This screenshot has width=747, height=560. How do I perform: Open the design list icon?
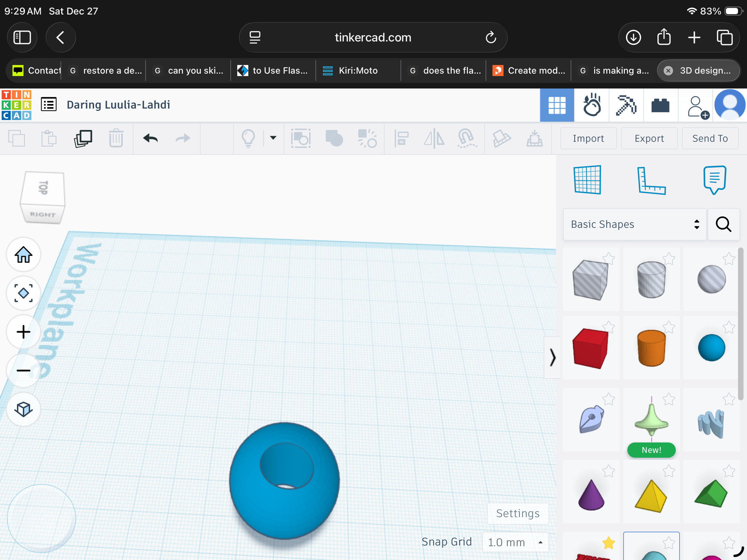coord(49,104)
